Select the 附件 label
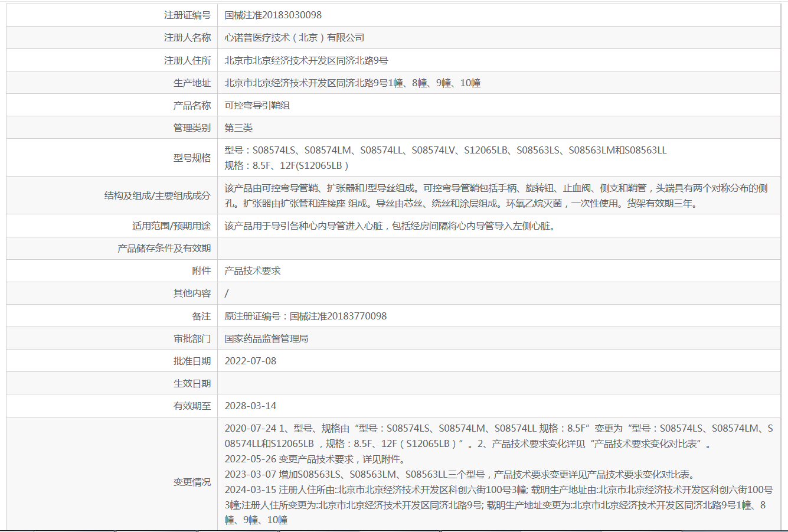This screenshot has height=532, width=788. pyautogui.click(x=201, y=270)
